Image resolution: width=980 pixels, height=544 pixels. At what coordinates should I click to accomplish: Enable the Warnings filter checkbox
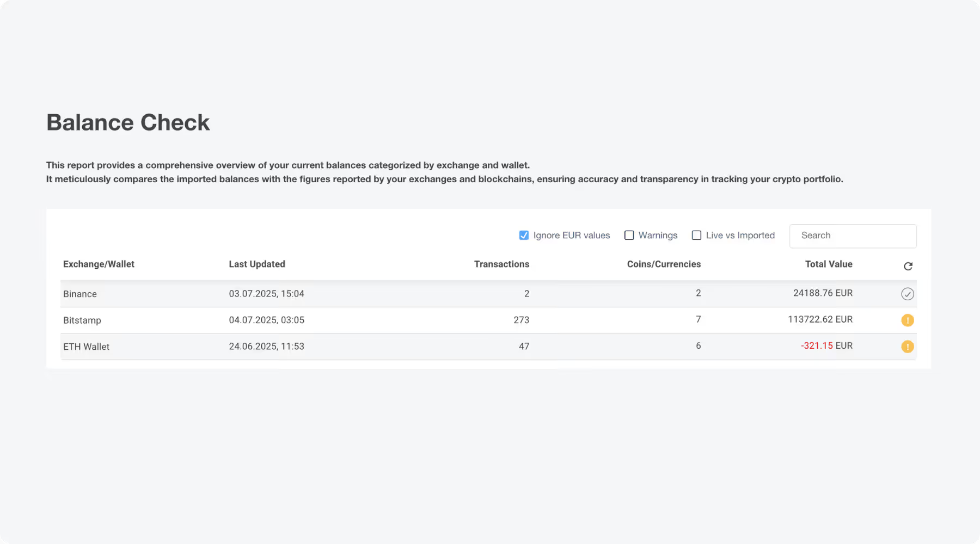click(x=629, y=235)
